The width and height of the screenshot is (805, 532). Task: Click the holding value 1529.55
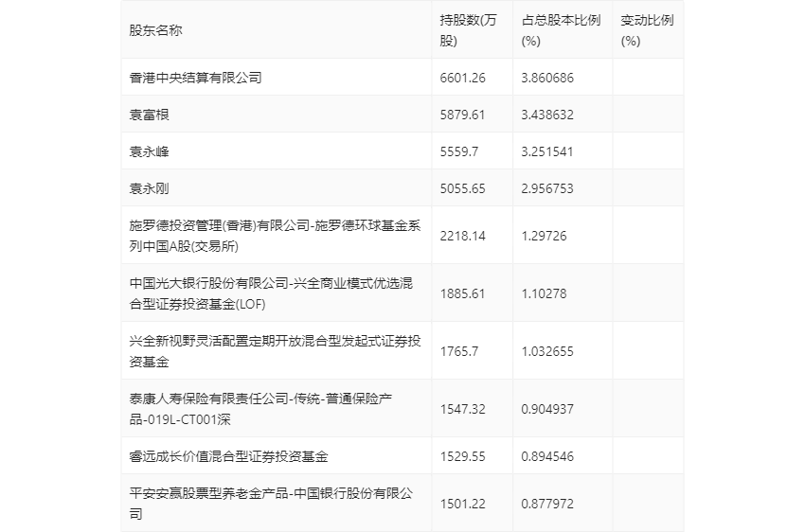click(462, 456)
